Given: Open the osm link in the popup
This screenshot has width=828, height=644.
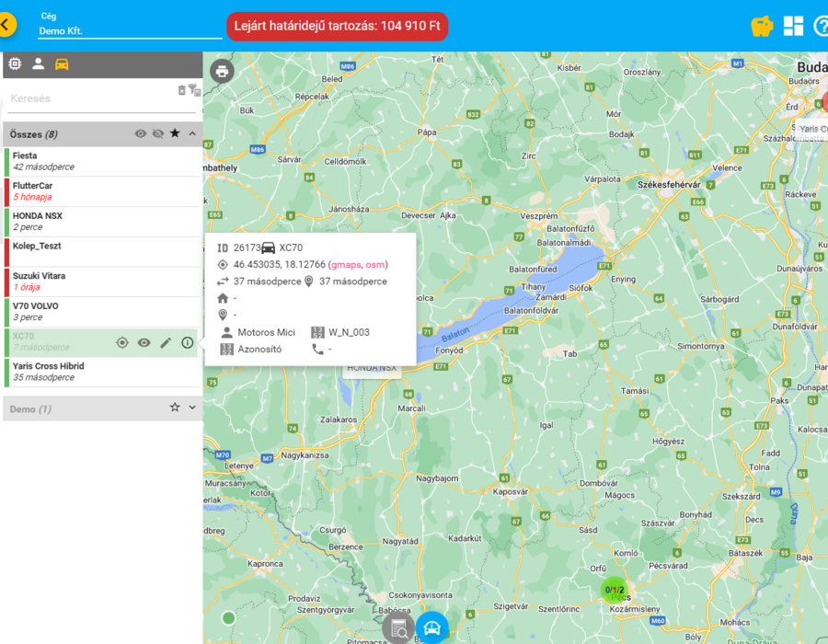Looking at the screenshot, I should [x=375, y=264].
